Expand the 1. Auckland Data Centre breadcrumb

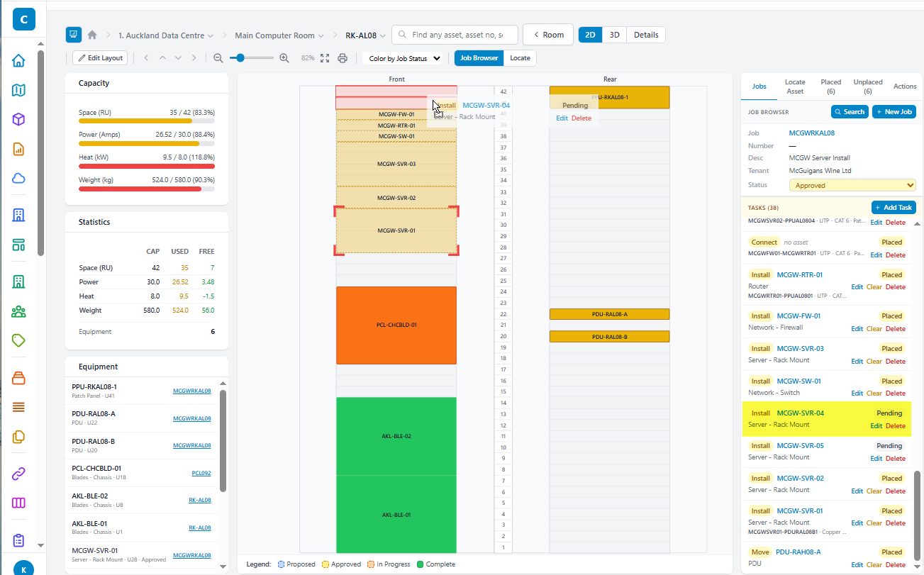click(x=166, y=35)
